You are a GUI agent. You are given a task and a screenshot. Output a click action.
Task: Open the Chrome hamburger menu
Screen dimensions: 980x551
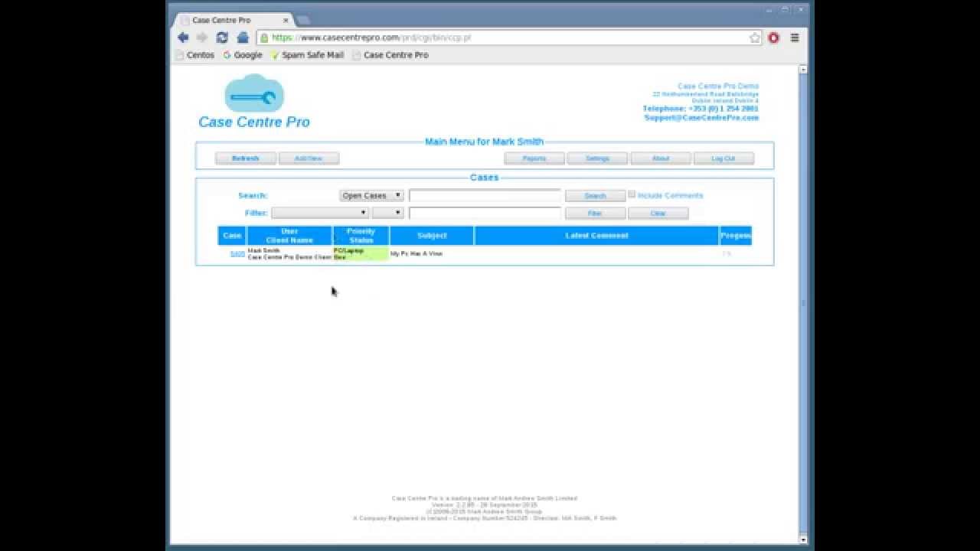click(795, 37)
